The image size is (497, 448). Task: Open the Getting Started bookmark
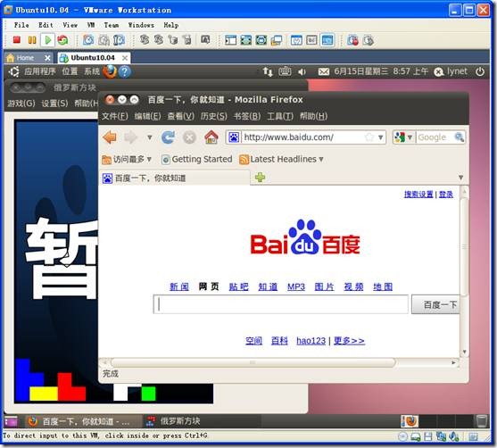[197, 159]
